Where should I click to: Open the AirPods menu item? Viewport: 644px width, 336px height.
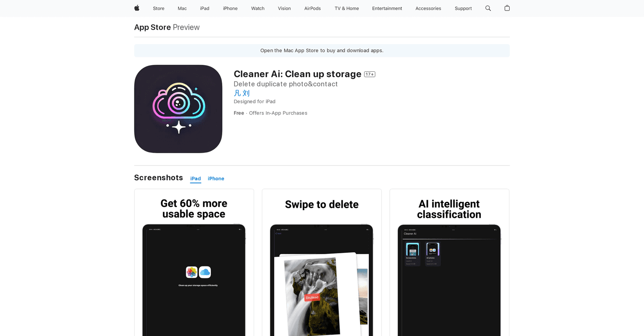coord(312,8)
